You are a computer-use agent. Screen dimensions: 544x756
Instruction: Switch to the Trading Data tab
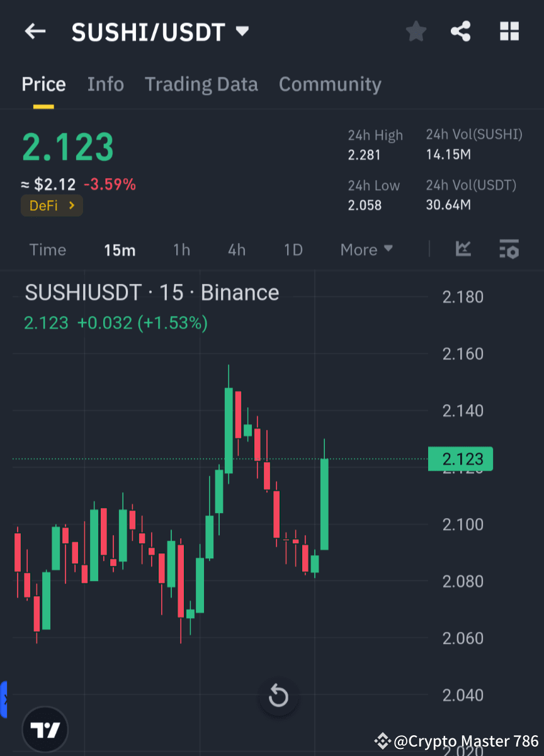pyautogui.click(x=201, y=84)
